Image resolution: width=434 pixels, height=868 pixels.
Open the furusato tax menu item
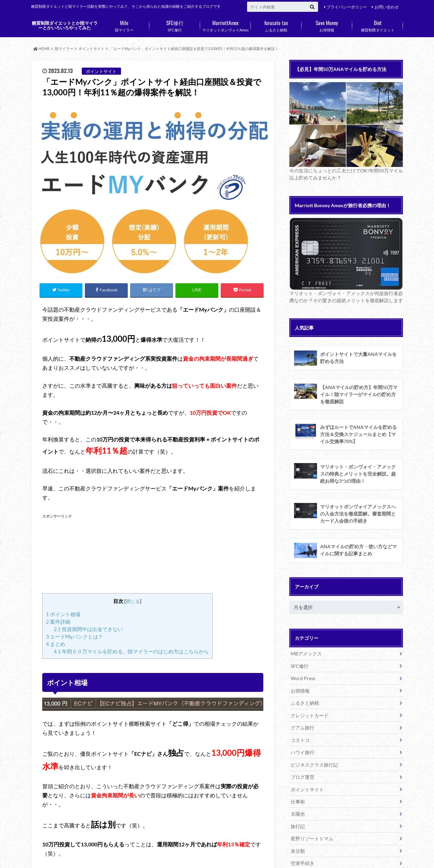pyautogui.click(x=276, y=26)
